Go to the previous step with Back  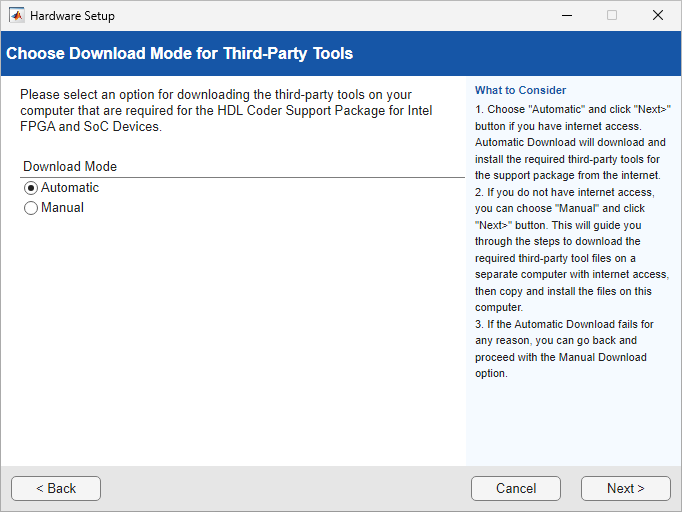pyautogui.click(x=56, y=488)
